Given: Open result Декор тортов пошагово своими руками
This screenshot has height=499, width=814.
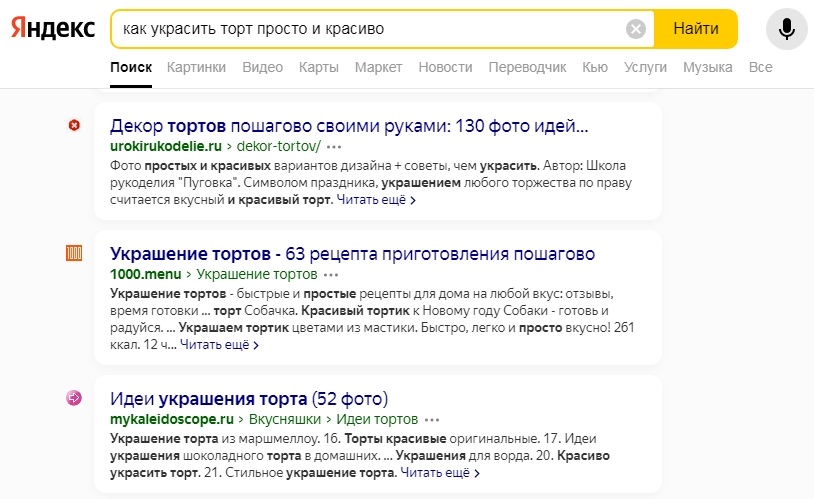Looking at the screenshot, I should pos(349,126).
